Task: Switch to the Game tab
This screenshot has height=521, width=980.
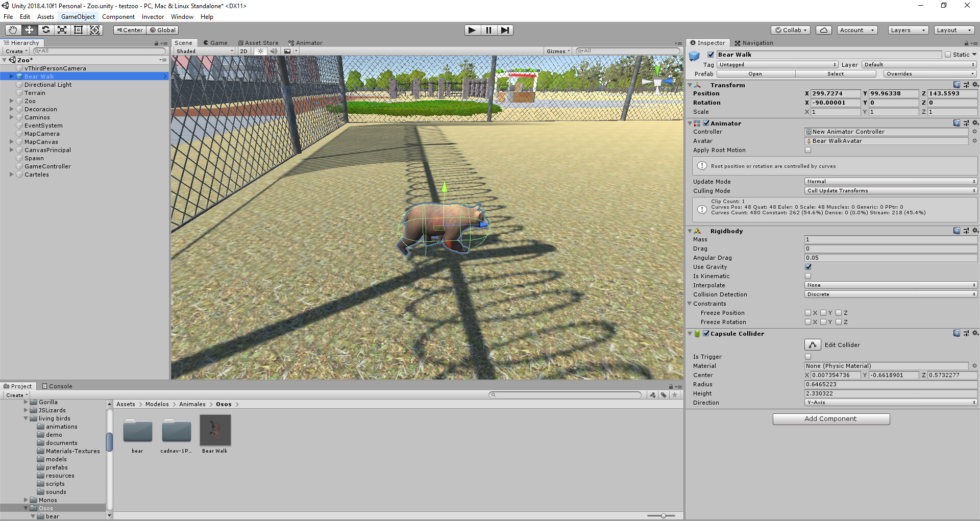Action: tap(215, 43)
